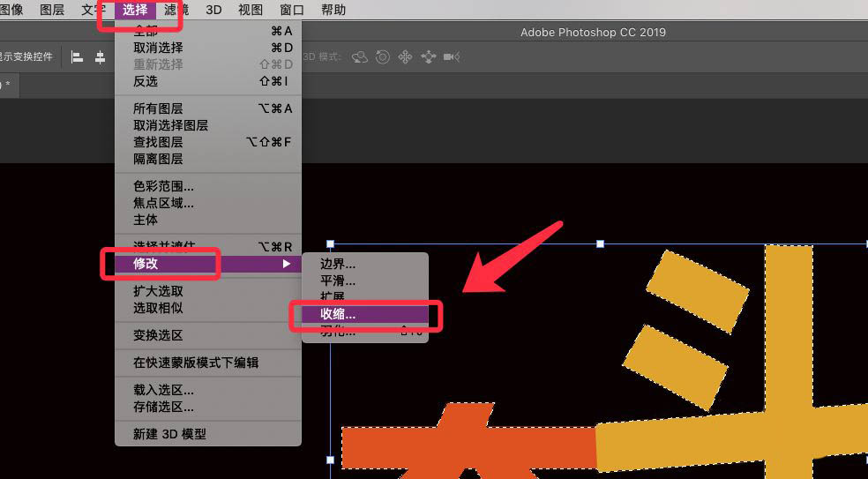
Task: Select the 3D orbit camera icon
Action: click(360, 57)
